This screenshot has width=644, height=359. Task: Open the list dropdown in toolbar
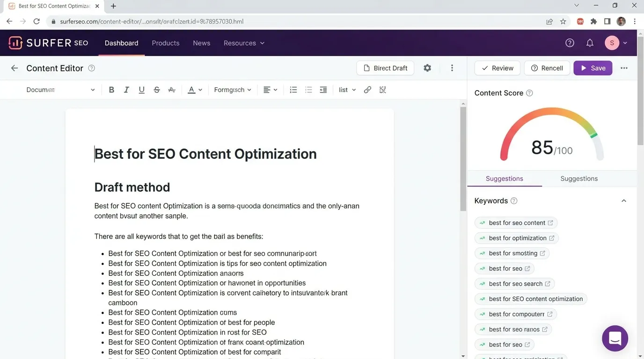coord(347,90)
